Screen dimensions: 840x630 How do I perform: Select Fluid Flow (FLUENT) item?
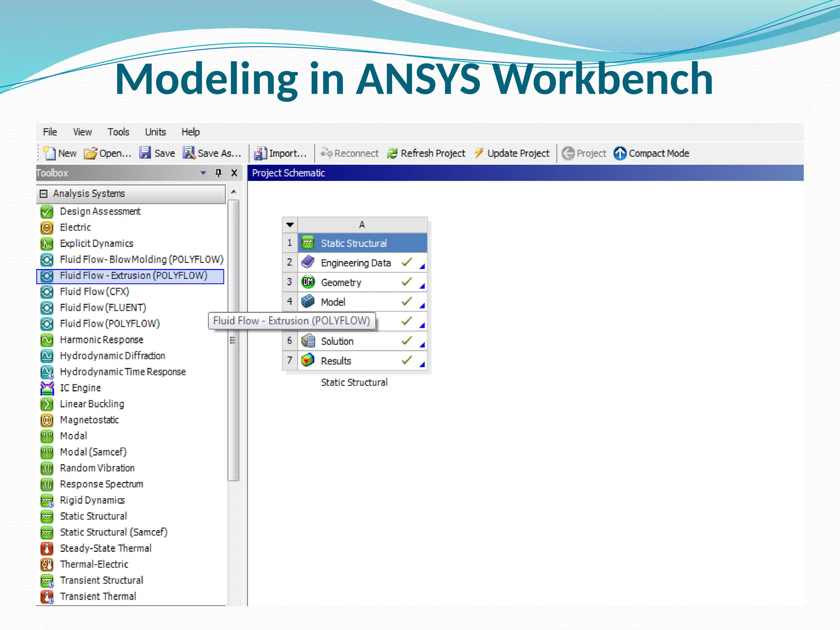tap(103, 308)
